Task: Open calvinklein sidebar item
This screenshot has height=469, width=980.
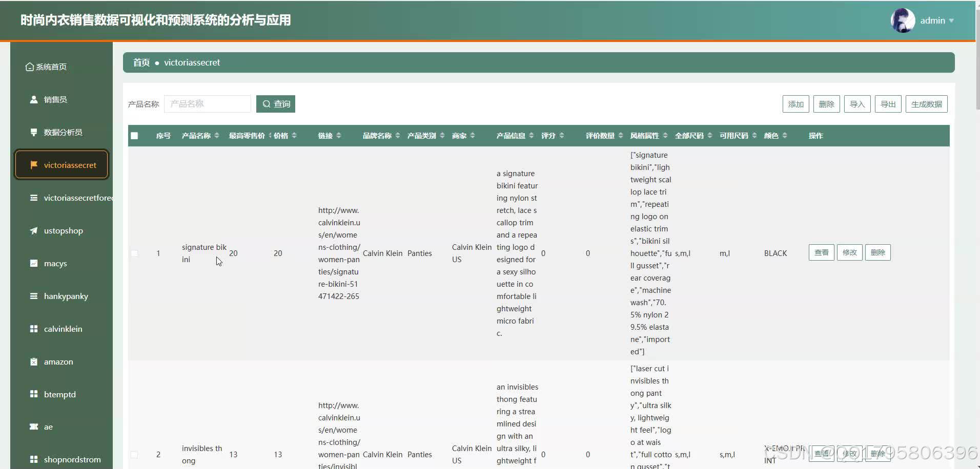Action: point(62,329)
